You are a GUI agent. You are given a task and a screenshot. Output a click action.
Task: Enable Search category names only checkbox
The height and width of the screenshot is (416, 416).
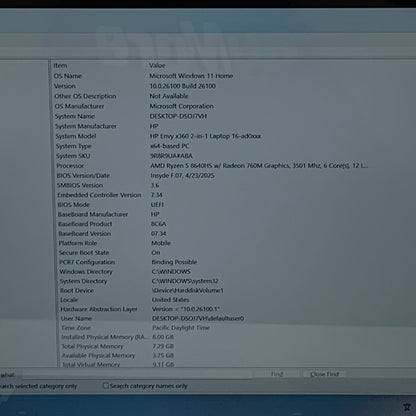[106, 386]
